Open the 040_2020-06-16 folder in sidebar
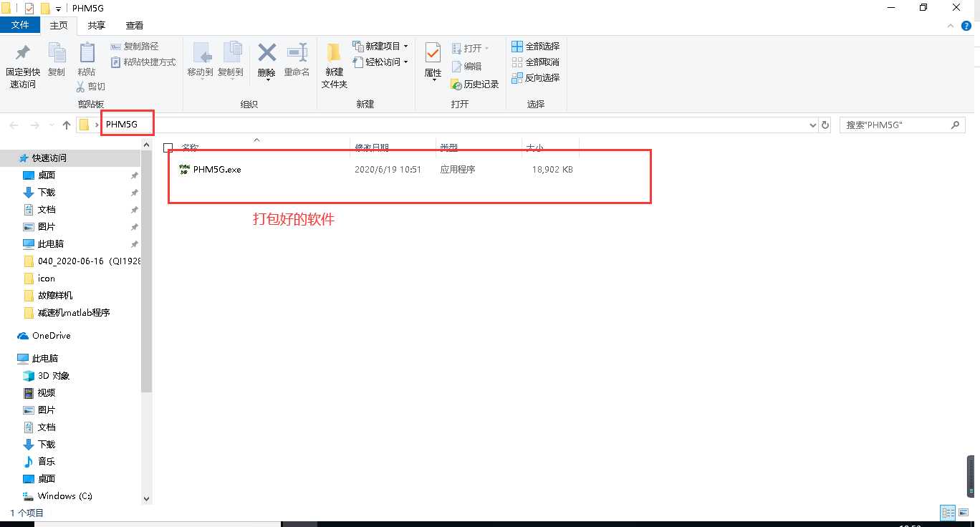980x527 pixels. tap(89, 261)
